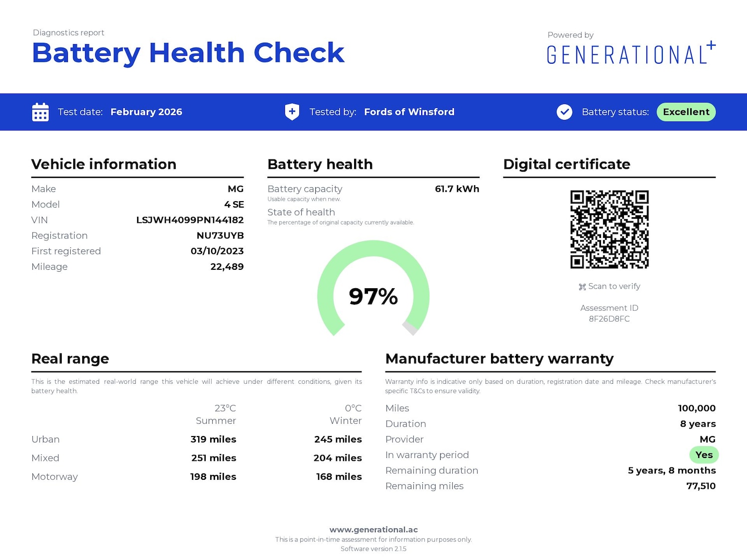Click the QR code under Digital certificate
The image size is (747, 560).
[x=609, y=229]
